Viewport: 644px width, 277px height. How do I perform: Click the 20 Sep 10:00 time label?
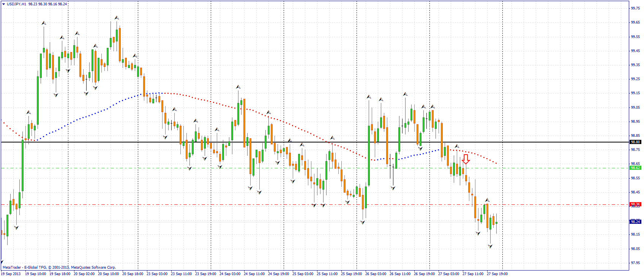click(109, 274)
